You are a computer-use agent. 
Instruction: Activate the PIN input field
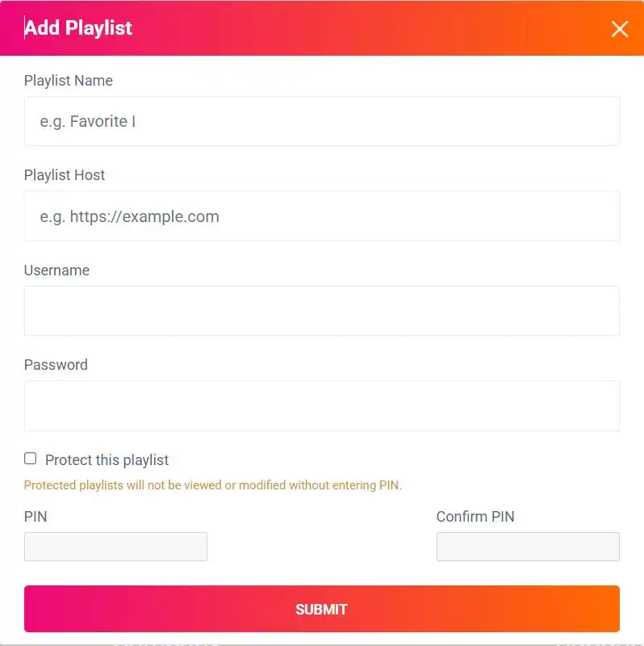tap(115, 546)
